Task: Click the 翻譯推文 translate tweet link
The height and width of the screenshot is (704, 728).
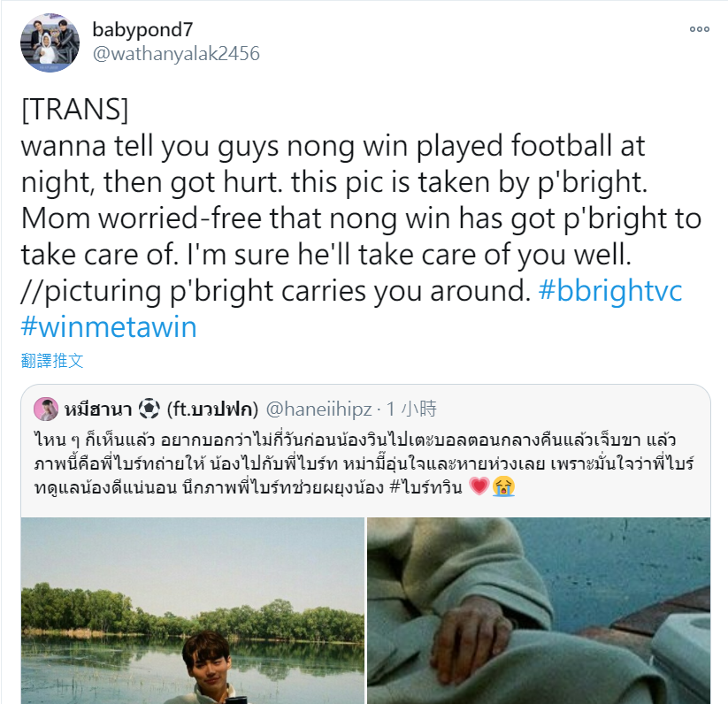Action: 52,361
